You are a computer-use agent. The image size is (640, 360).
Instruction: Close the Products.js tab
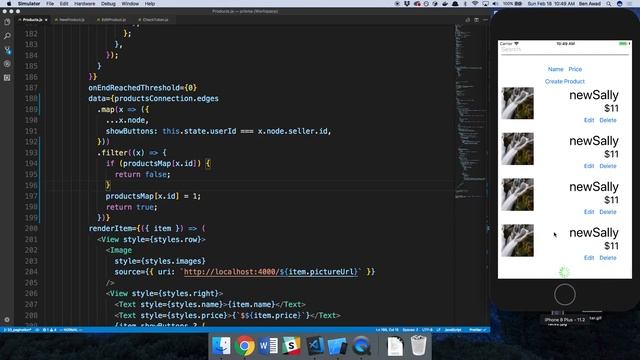[46, 20]
